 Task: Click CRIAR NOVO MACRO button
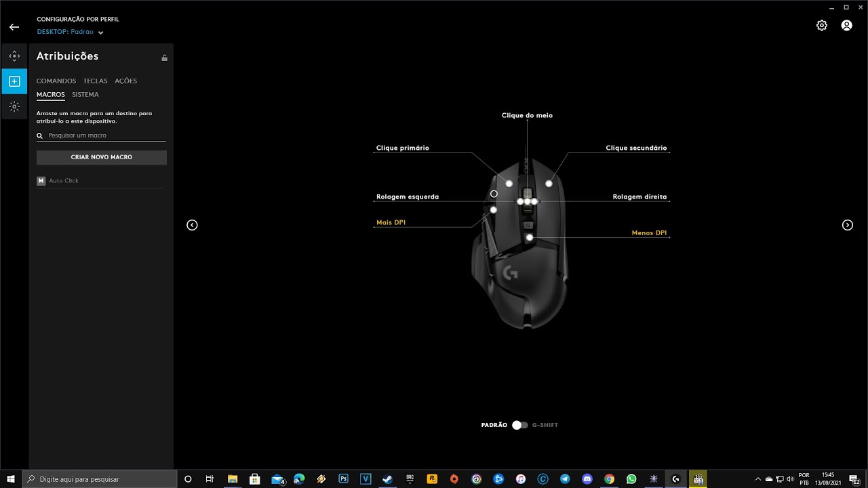[102, 157]
